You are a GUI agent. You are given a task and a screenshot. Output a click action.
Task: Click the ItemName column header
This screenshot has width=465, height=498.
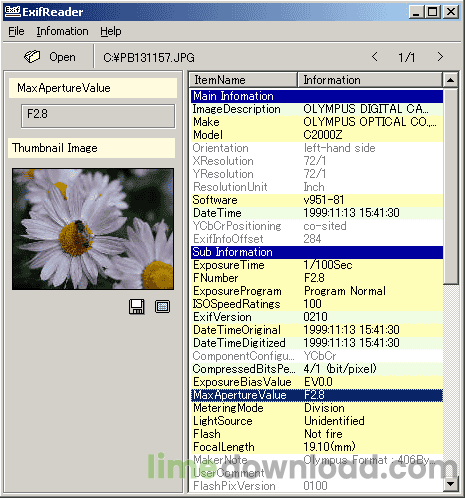(243, 80)
